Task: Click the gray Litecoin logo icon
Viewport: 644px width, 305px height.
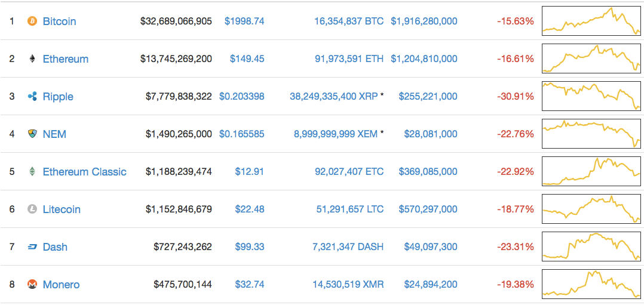Action: [32, 210]
